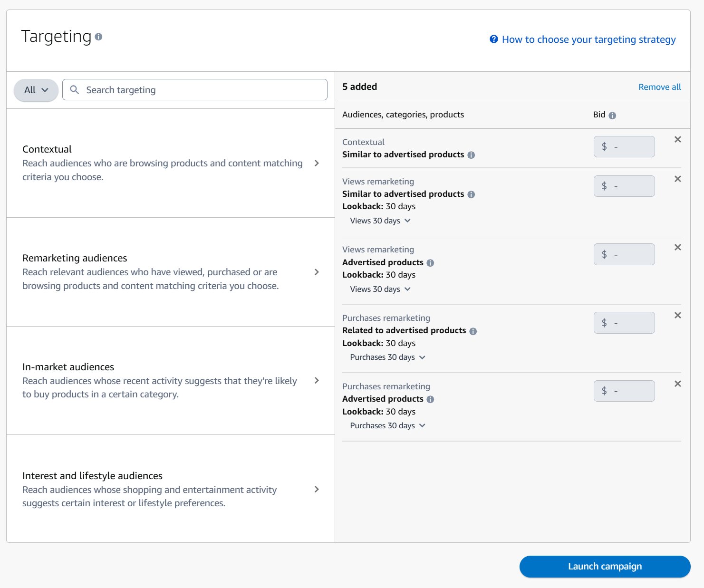Remove the Contextual targeting entry
The width and height of the screenshot is (704, 588).
677,139
